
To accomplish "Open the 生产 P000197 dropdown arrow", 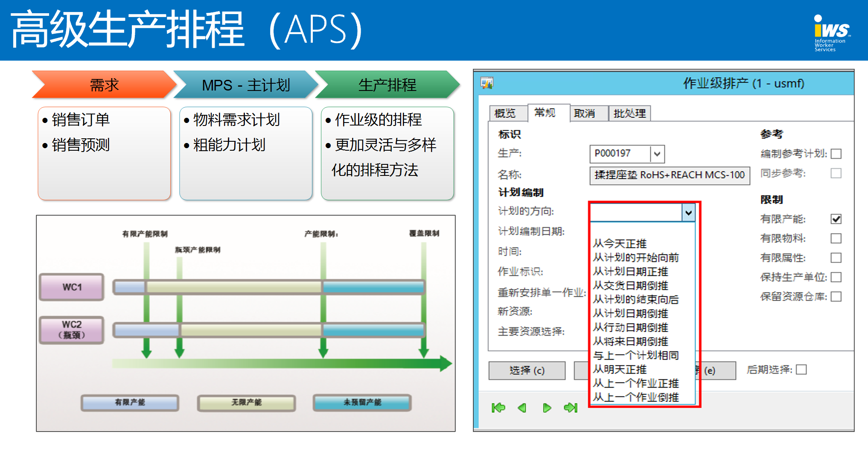I will tap(657, 154).
